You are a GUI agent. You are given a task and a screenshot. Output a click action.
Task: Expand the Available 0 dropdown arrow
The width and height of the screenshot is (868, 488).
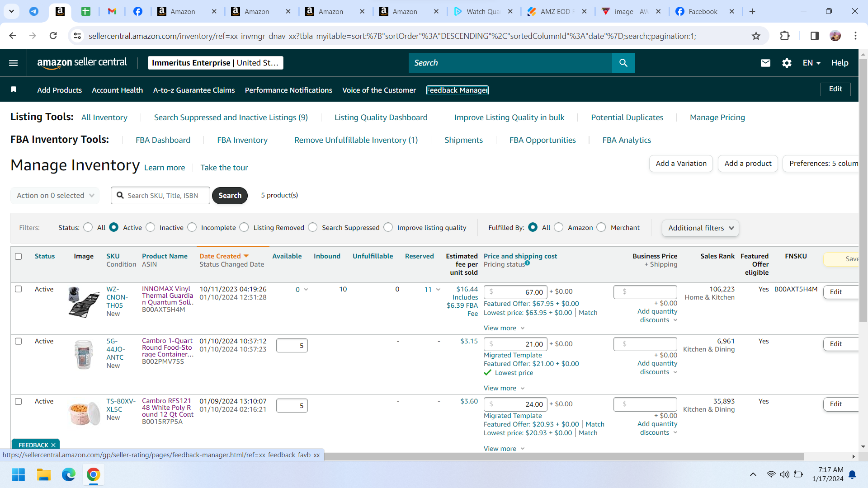click(x=306, y=290)
